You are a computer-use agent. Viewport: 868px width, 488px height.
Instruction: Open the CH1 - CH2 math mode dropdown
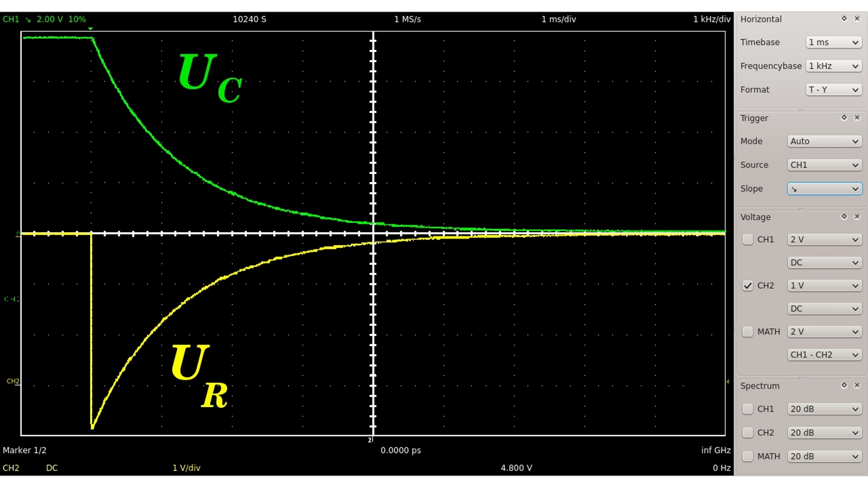(824, 355)
